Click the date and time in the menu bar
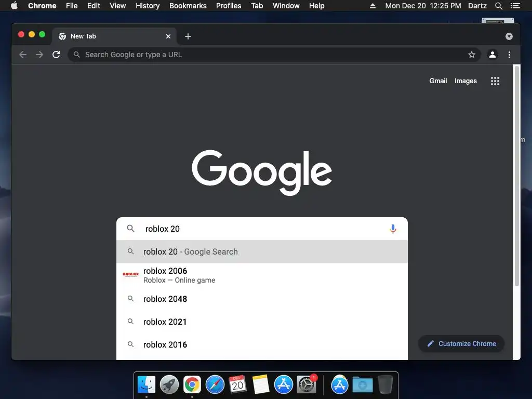This screenshot has width=532, height=399. [423, 6]
